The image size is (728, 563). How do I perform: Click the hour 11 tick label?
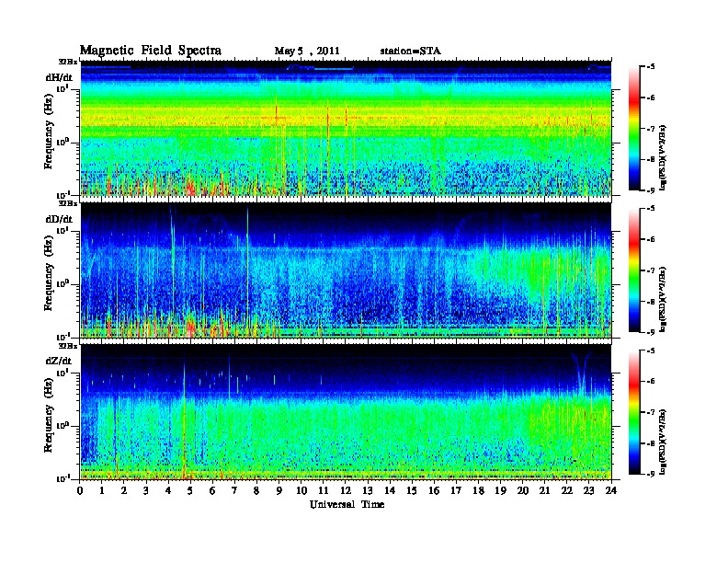[324, 491]
